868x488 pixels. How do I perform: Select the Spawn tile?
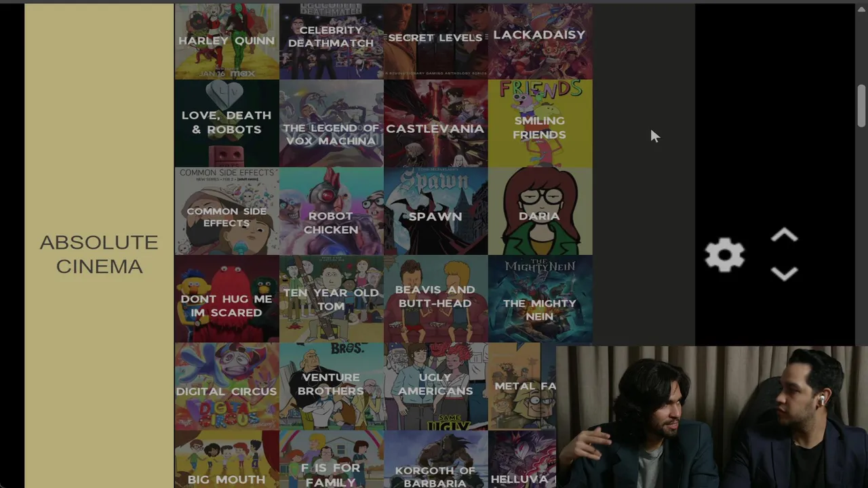pos(435,211)
